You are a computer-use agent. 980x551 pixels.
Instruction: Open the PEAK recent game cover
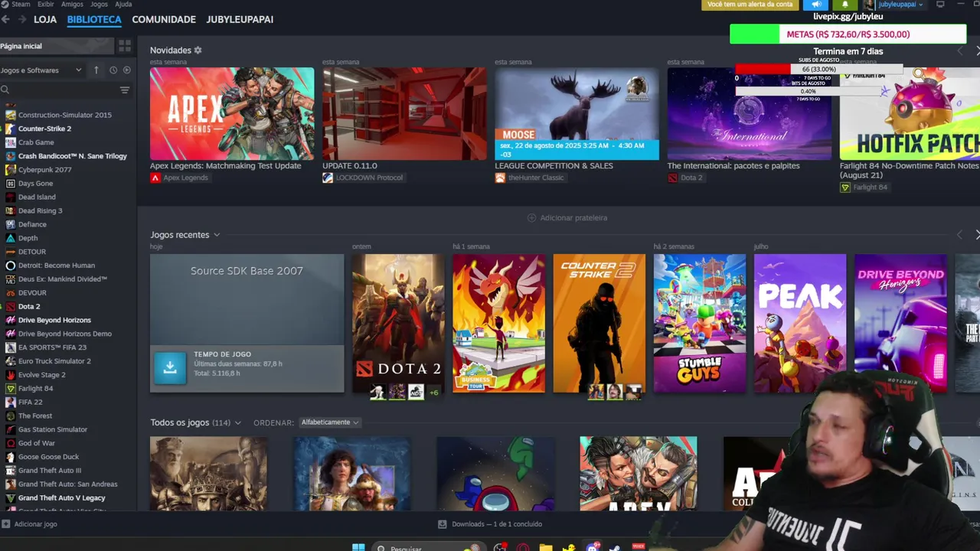point(800,323)
